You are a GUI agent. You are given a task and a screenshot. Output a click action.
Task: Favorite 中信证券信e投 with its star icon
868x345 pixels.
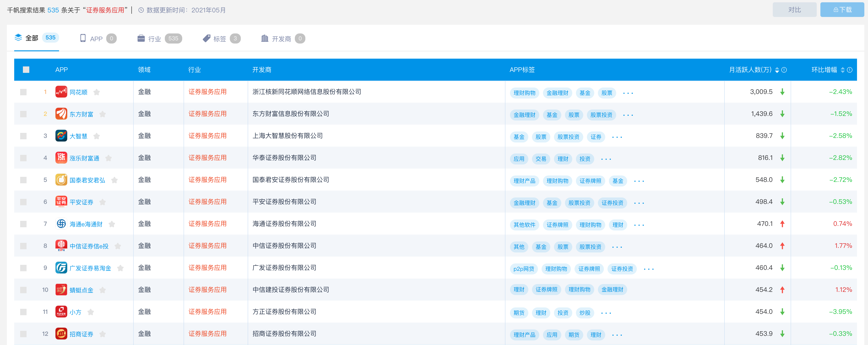pos(118,246)
